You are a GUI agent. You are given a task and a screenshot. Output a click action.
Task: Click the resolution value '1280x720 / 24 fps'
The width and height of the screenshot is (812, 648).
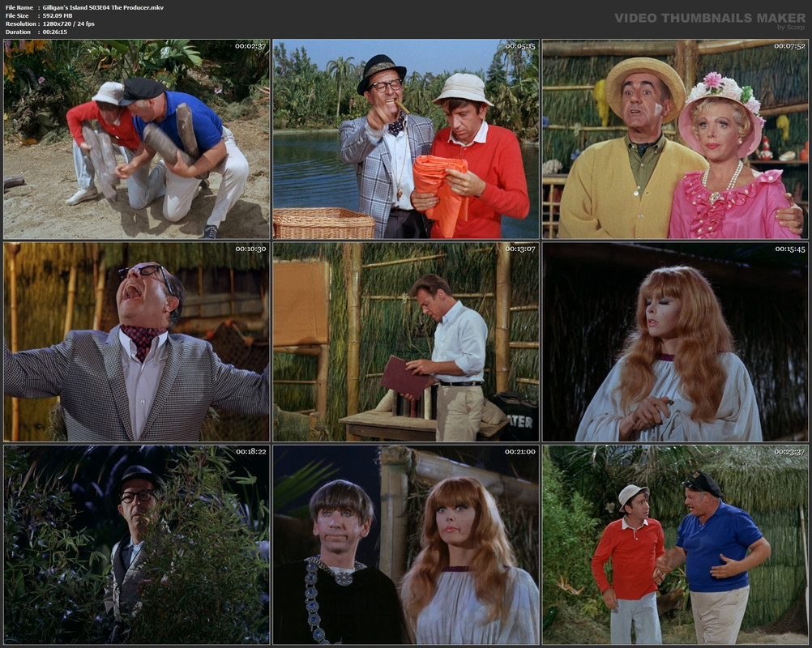[x=68, y=23]
